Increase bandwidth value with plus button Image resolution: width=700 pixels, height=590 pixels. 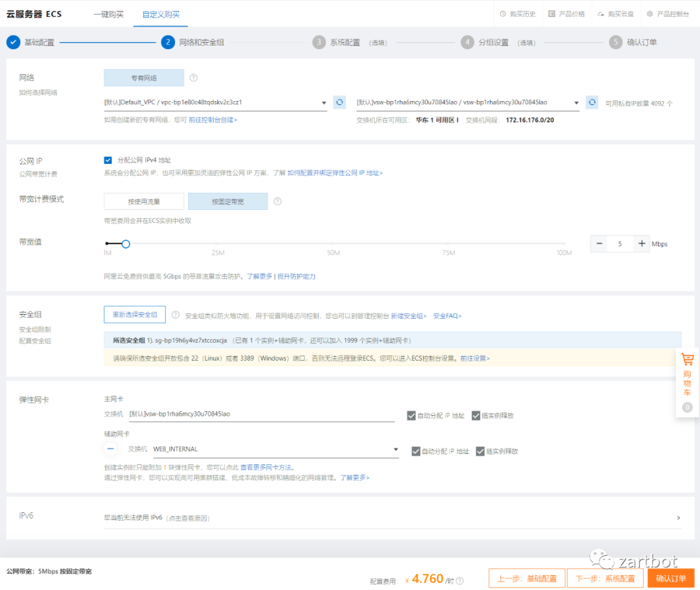(x=642, y=244)
